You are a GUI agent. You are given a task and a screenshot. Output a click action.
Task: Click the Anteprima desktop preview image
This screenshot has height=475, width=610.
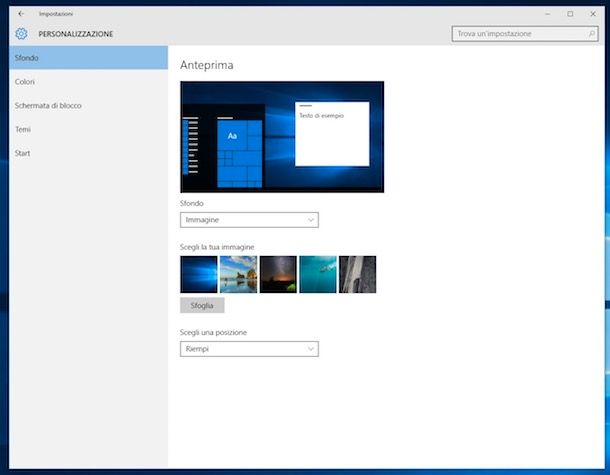282,137
